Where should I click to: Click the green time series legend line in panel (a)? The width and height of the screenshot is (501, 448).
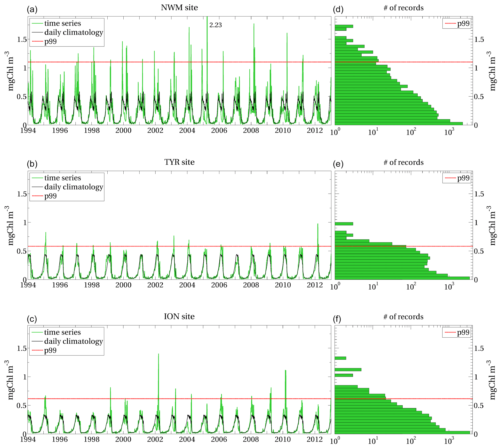point(37,24)
